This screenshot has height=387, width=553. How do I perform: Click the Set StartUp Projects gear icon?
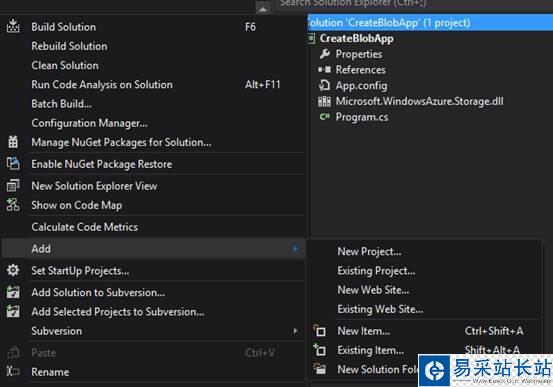(x=13, y=271)
